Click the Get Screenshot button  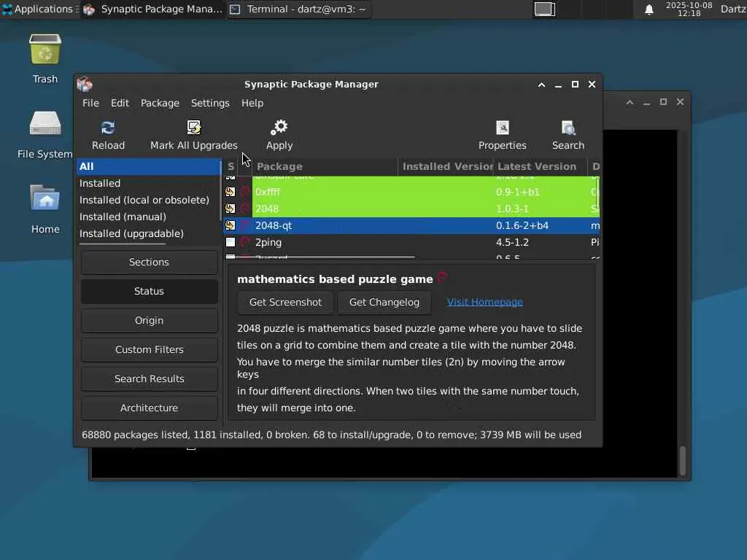pos(285,302)
